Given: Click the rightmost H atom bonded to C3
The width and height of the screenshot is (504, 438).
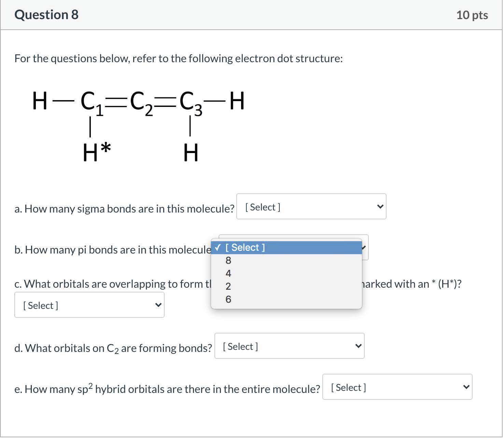Looking at the screenshot, I should click(237, 101).
